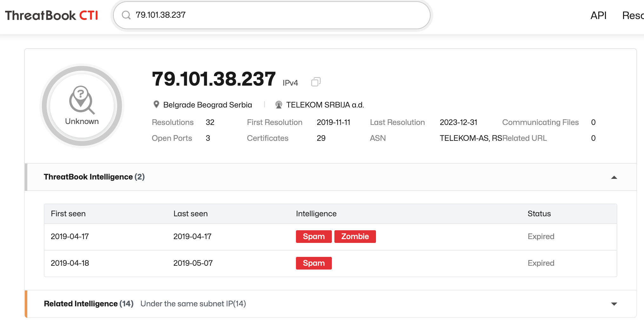Click the Zombie tag

pos(355,237)
